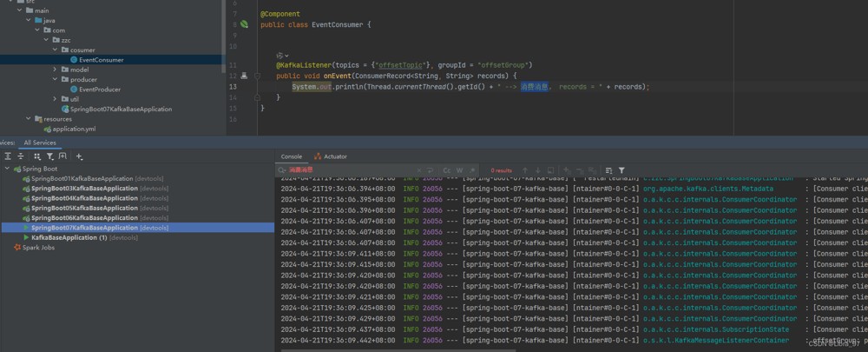
Task: Go to next search occurrence arrow
Action: pyautogui.click(x=537, y=170)
